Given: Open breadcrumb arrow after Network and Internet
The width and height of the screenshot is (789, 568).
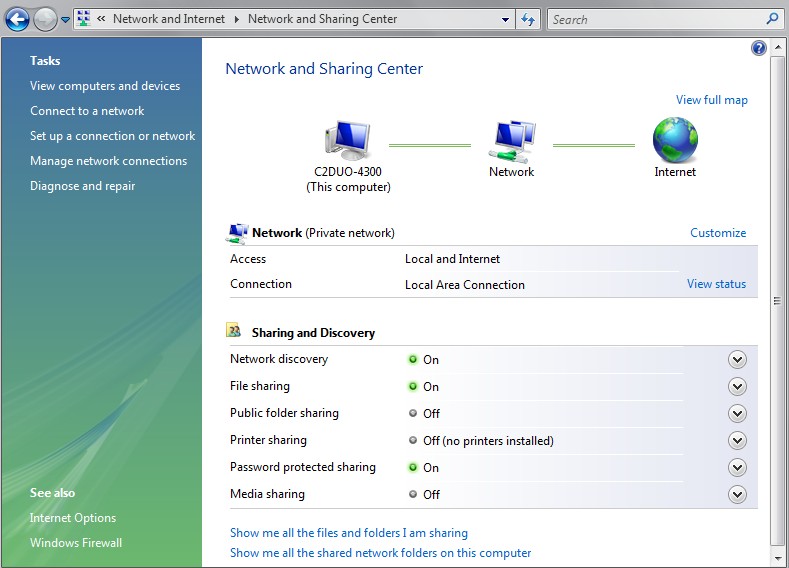Looking at the screenshot, I should pos(236,20).
